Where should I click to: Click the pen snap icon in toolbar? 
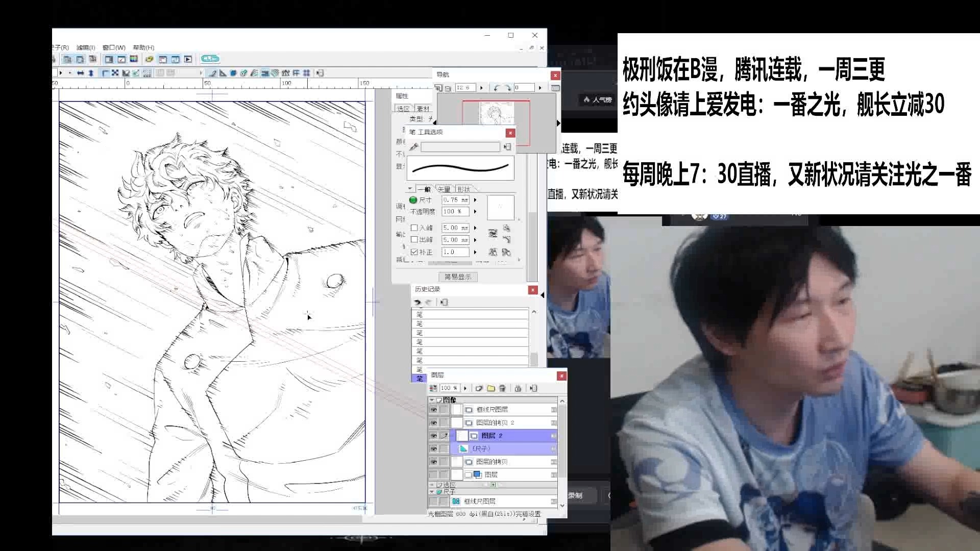pos(212,73)
